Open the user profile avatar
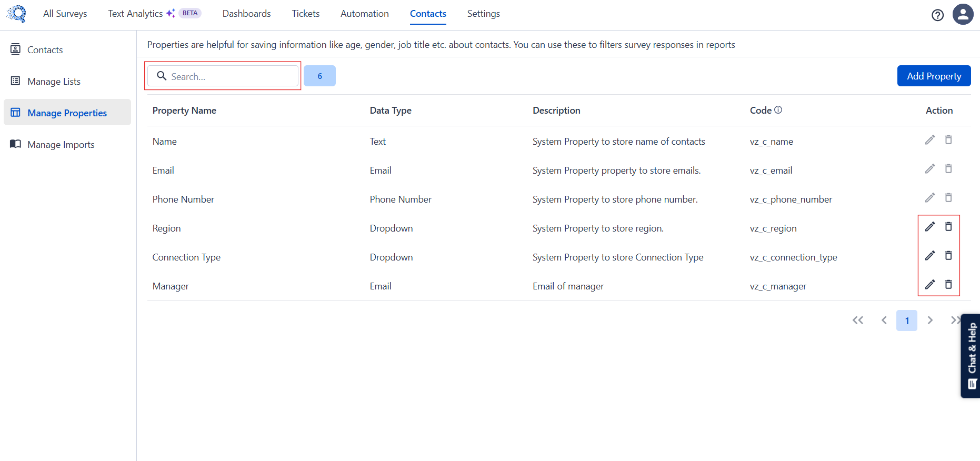The width and height of the screenshot is (980, 461). click(963, 14)
